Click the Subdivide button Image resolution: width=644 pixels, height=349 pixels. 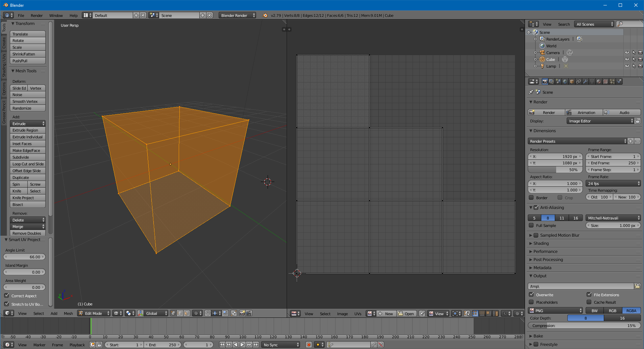coord(28,157)
